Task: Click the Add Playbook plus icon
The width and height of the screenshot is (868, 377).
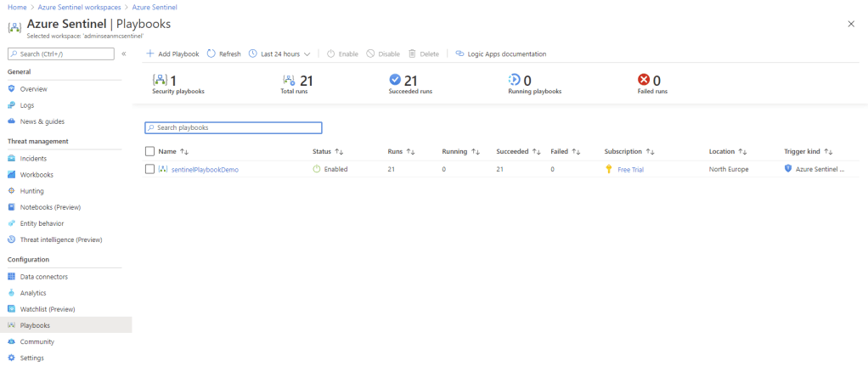Action: [x=150, y=53]
